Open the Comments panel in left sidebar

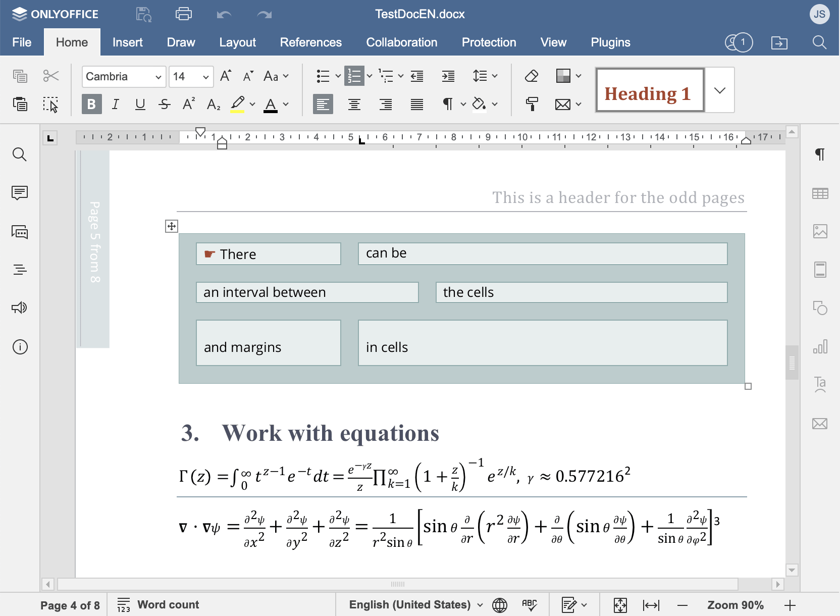(20, 193)
